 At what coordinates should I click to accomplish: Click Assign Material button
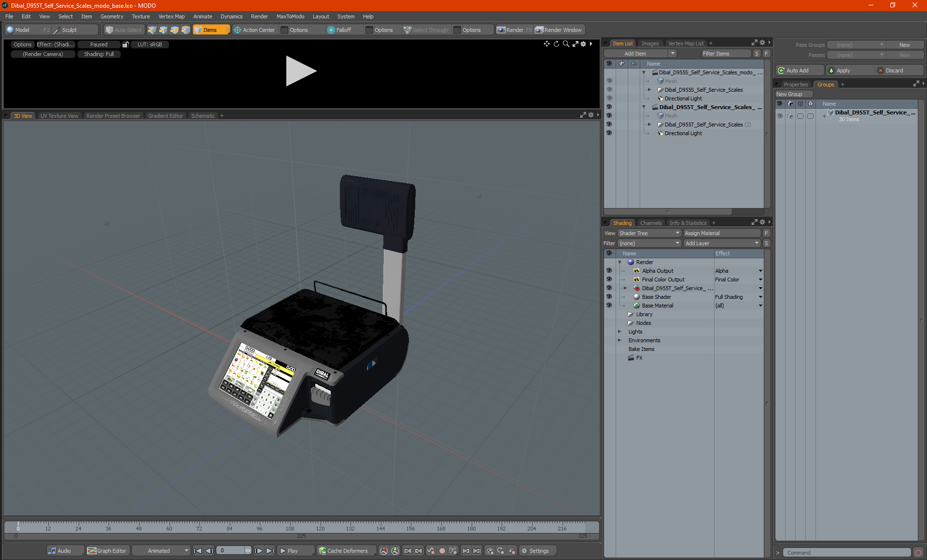click(722, 233)
